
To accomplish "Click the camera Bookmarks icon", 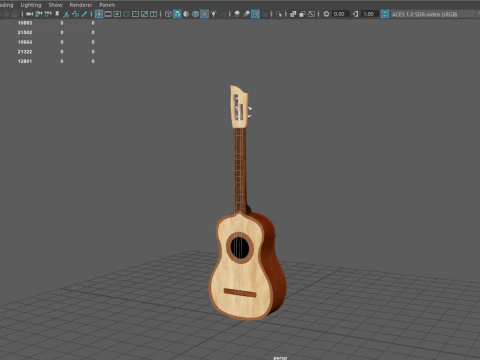I will pyautogui.click(x=57, y=14).
